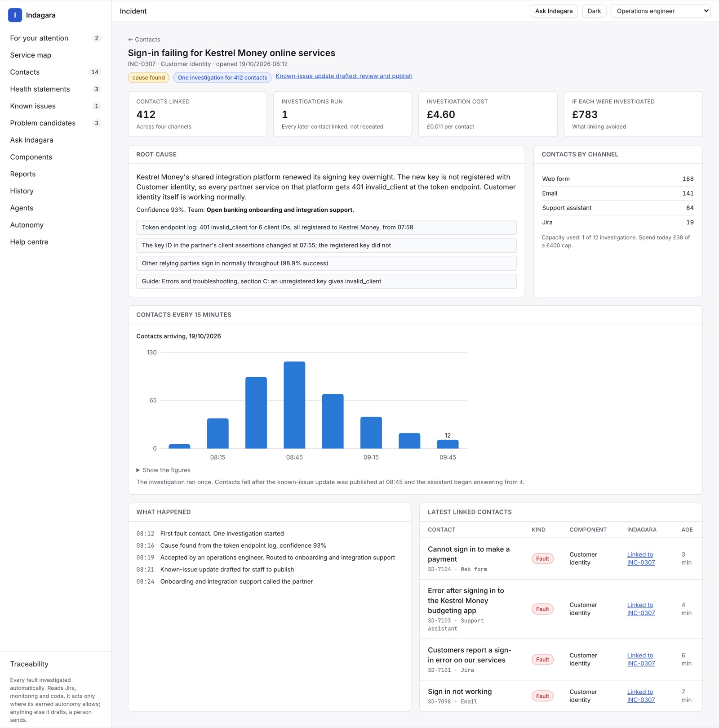
Task: Click the 09:45 bar labelled 12
Action: tap(448, 444)
